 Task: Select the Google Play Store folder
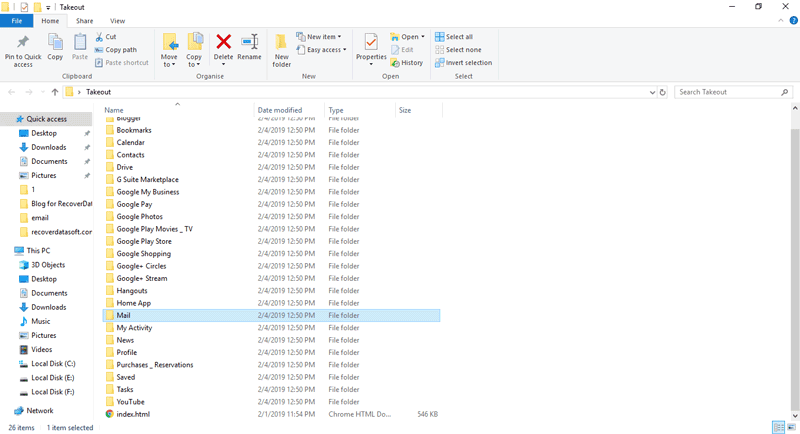pos(271,241)
